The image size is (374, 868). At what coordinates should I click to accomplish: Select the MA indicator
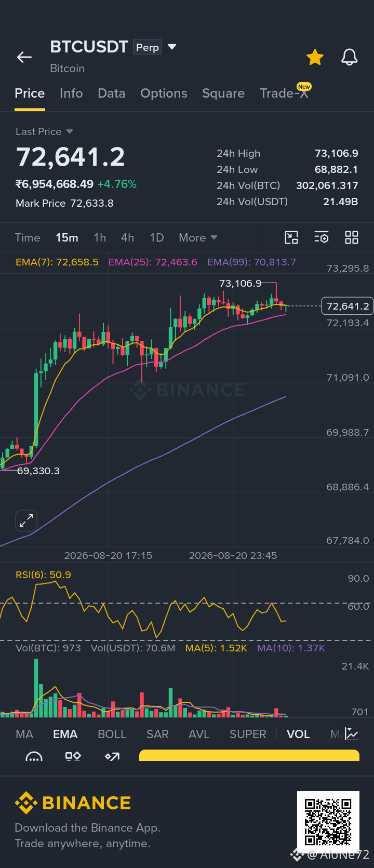[24, 735]
